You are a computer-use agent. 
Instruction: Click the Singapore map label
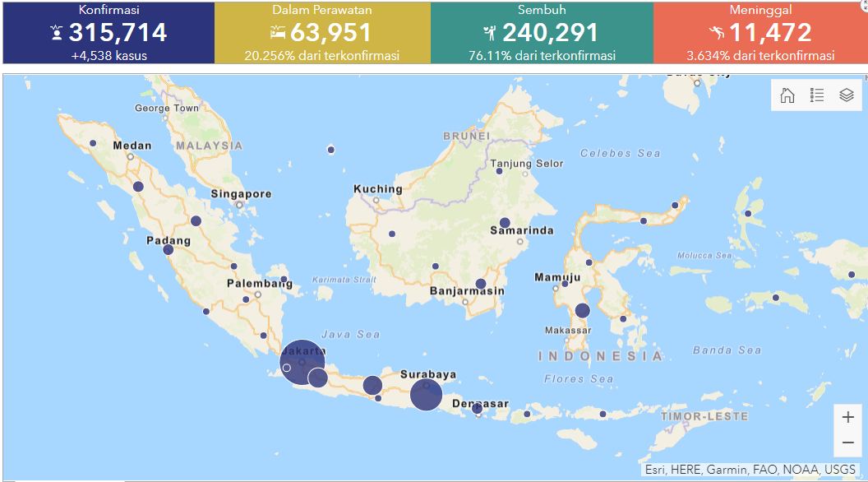point(242,194)
